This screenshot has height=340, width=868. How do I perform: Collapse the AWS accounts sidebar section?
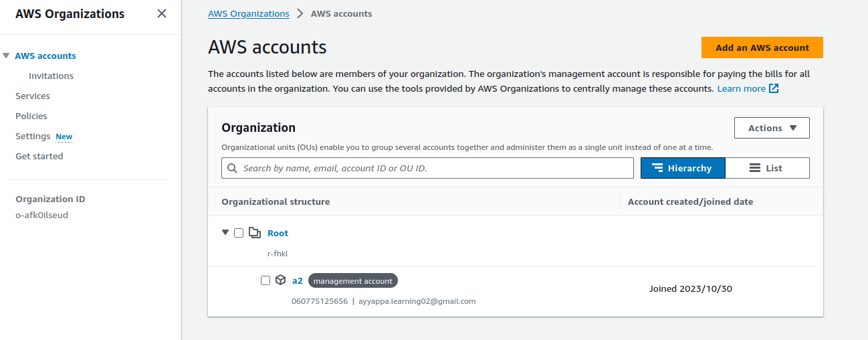pos(6,56)
